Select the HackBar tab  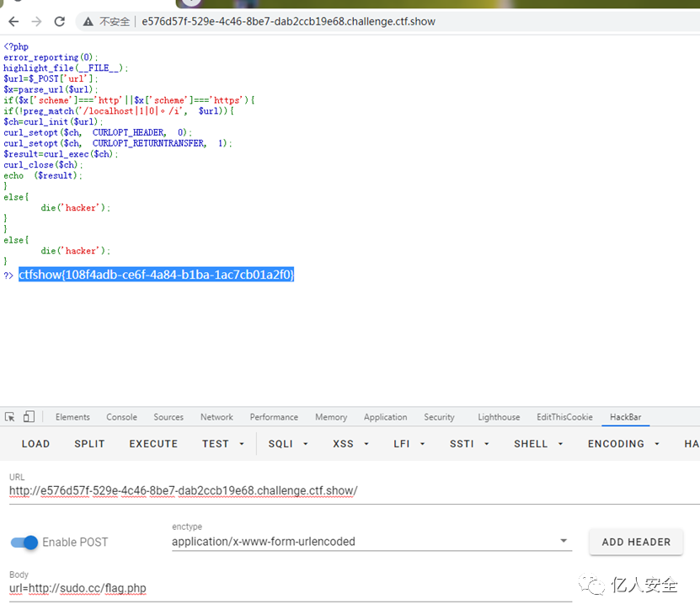pos(625,417)
